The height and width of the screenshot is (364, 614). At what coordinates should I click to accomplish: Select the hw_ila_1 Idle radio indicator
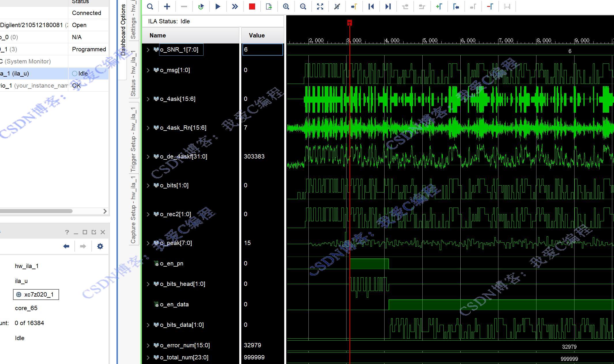tap(75, 73)
